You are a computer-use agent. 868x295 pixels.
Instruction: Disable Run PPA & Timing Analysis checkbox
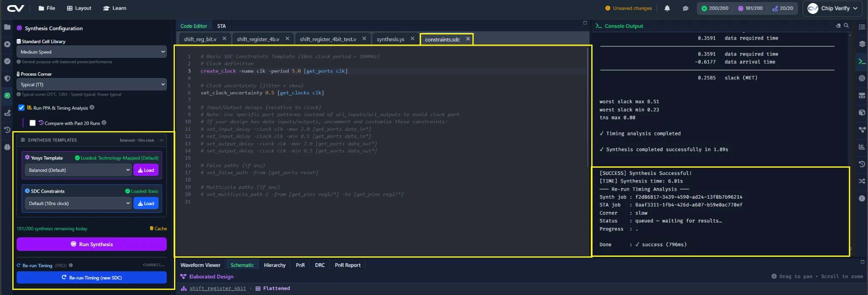[x=21, y=108]
